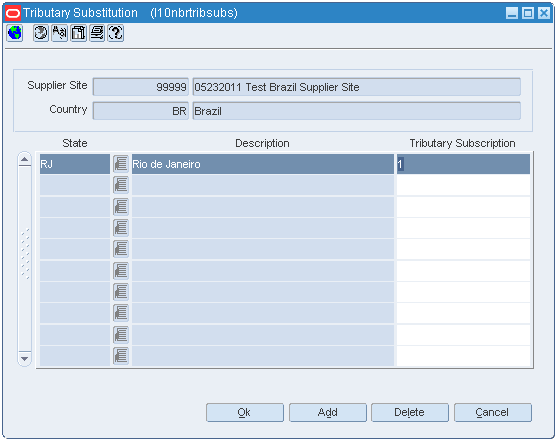Image resolution: width=556 pixels, height=440 pixels.
Task: Select the Rio de Janeiro description cell
Action: click(263, 164)
